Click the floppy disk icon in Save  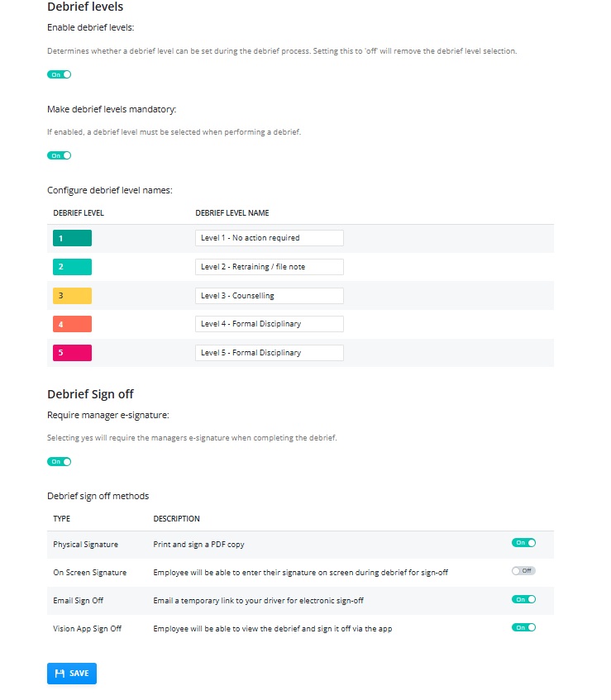(60, 674)
